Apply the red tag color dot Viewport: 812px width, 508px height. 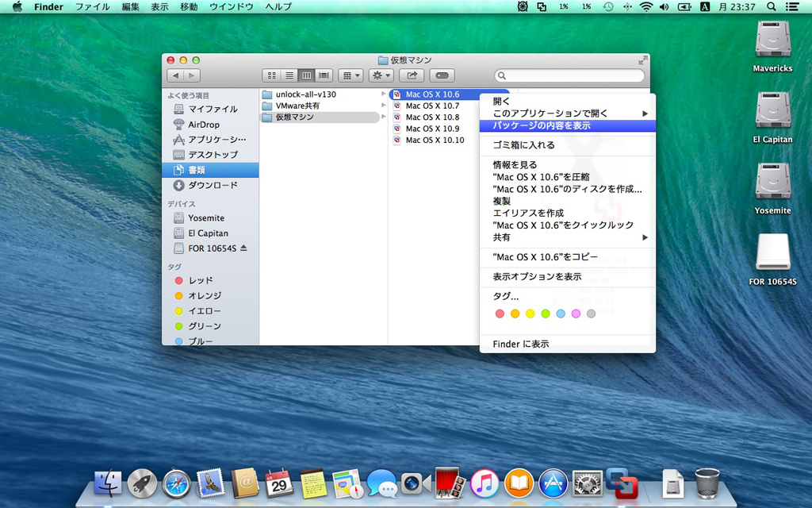(500, 314)
